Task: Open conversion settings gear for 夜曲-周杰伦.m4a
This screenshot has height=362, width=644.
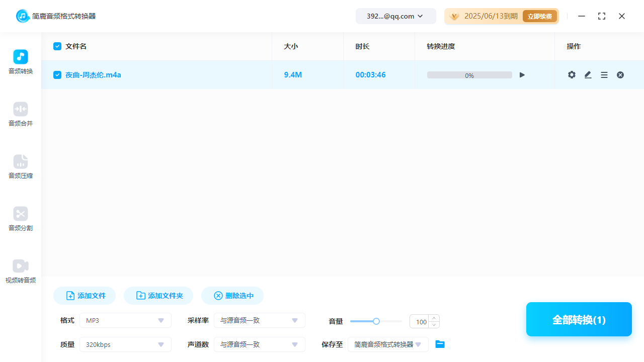Action: coord(572,74)
